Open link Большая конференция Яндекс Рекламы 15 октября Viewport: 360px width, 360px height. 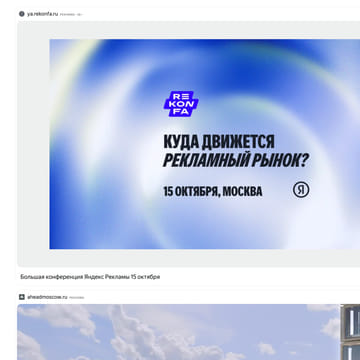pos(90,277)
